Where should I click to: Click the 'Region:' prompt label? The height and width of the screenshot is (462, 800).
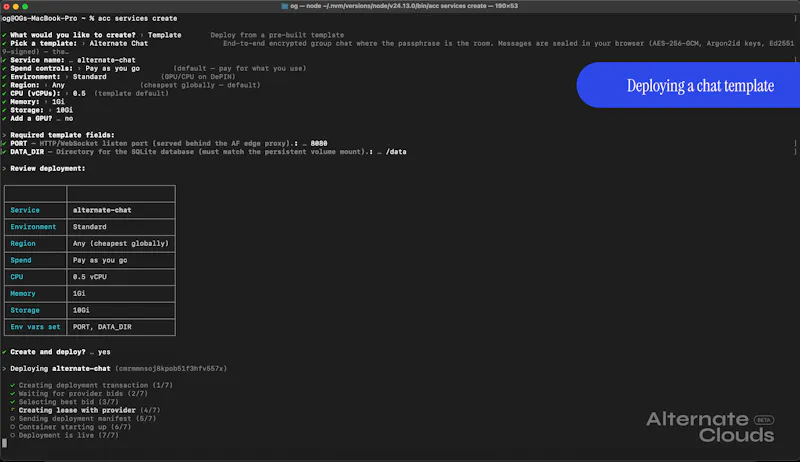tap(24, 85)
